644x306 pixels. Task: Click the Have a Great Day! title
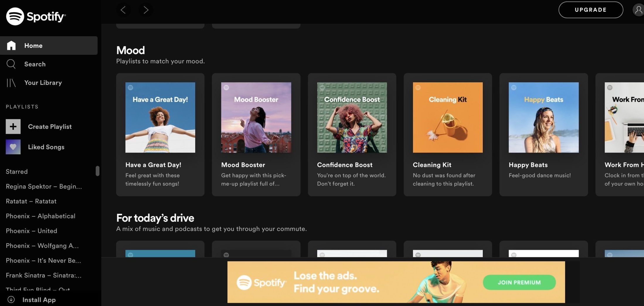[153, 165]
